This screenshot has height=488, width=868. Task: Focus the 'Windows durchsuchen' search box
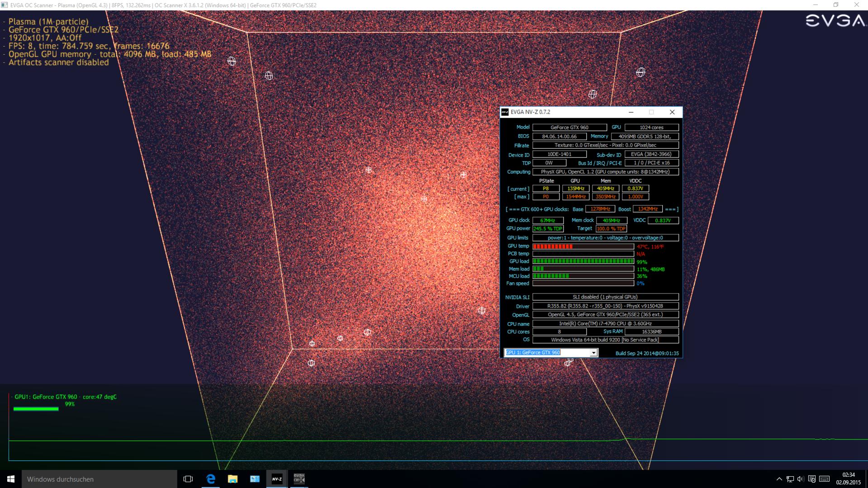point(100,479)
